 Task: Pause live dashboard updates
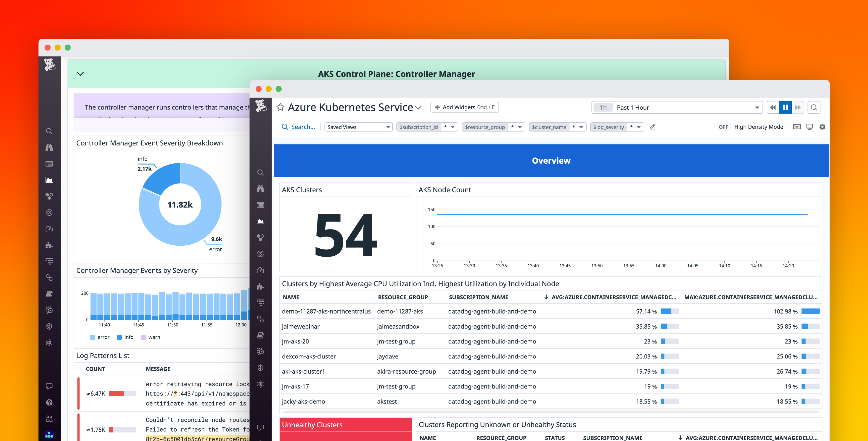tap(785, 107)
